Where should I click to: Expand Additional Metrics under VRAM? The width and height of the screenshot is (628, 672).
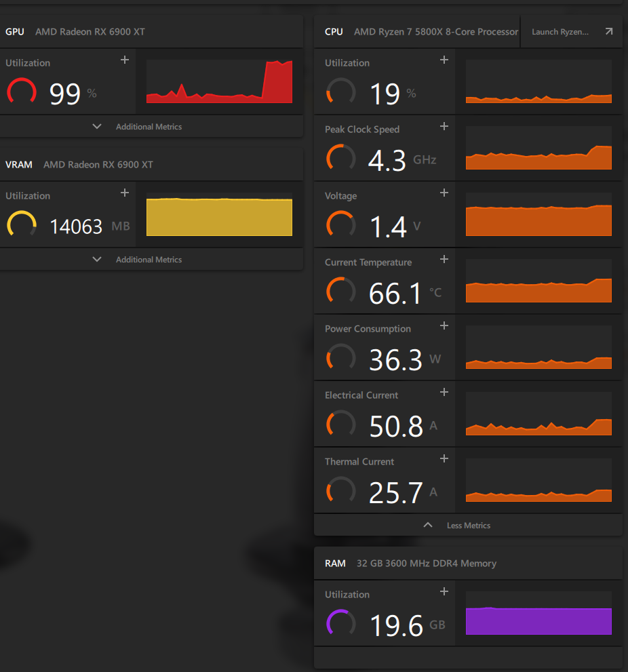point(138,259)
